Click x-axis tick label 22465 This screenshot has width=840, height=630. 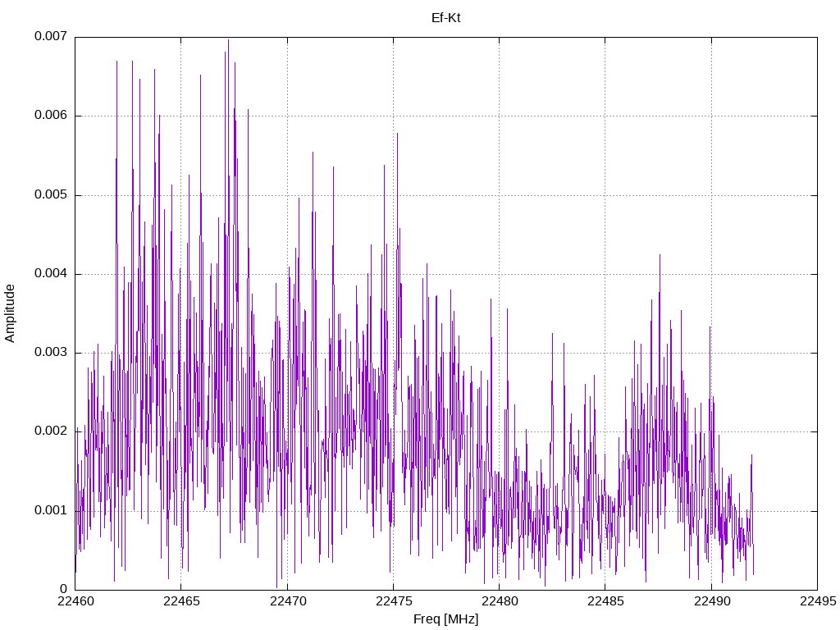(x=181, y=601)
